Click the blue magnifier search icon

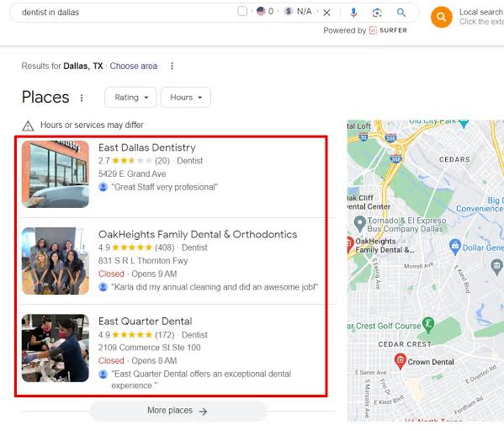point(401,13)
